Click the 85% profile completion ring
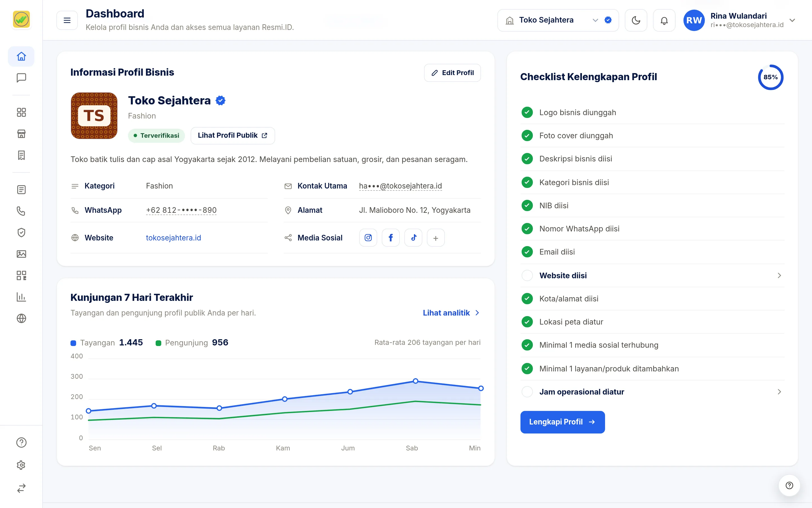This screenshot has height=508, width=812. 770,77
